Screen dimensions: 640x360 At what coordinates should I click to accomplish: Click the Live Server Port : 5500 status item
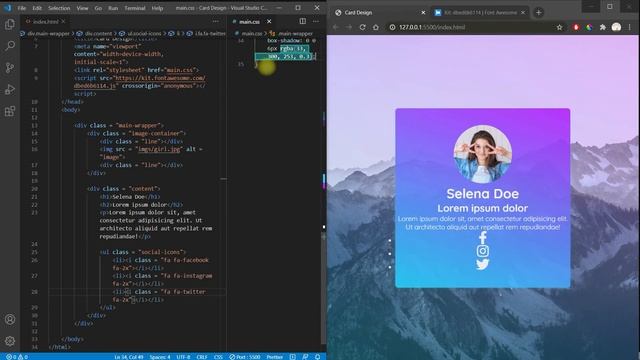244,357
